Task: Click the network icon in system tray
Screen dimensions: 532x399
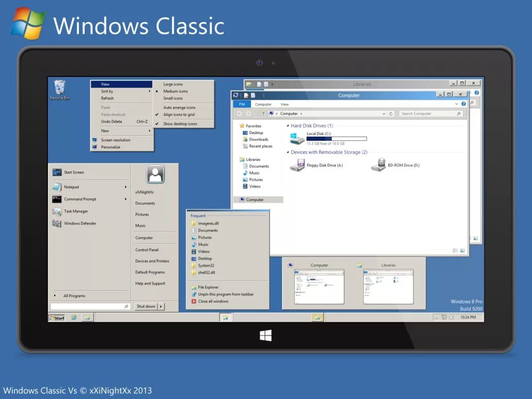Action: pos(444,317)
